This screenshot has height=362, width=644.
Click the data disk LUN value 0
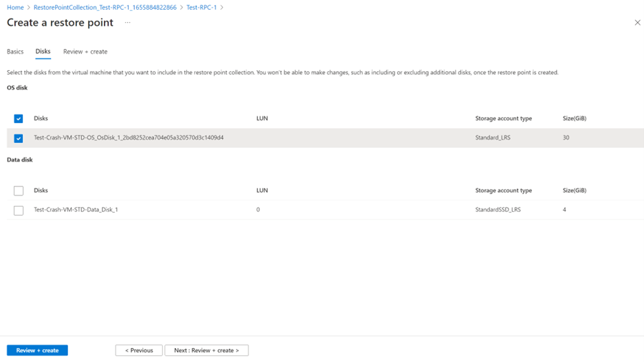tap(258, 209)
